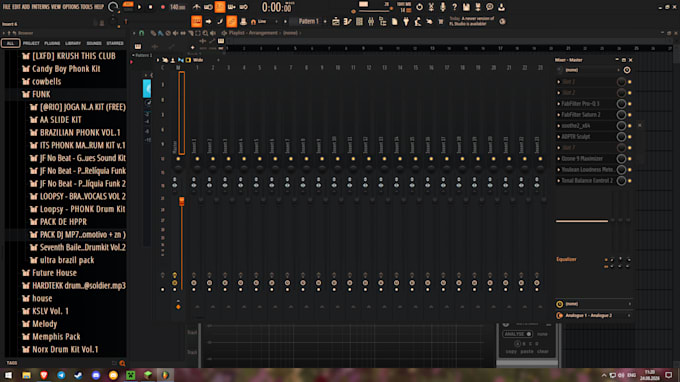This screenshot has height=382, width=680.
Task: Open the TOOLS menu
Action: click(x=86, y=7)
